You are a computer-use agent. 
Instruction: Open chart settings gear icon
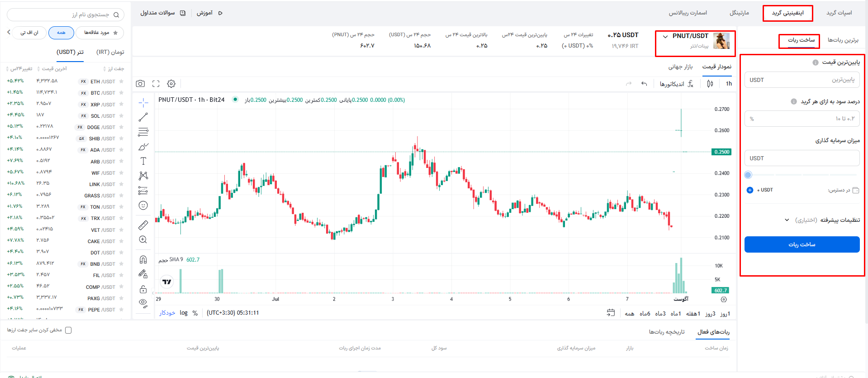[171, 84]
